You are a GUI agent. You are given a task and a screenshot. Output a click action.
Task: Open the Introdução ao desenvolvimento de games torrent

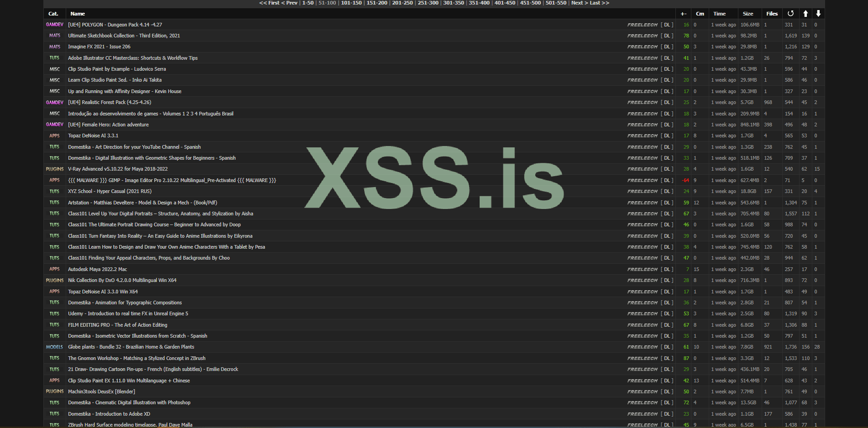(151, 114)
